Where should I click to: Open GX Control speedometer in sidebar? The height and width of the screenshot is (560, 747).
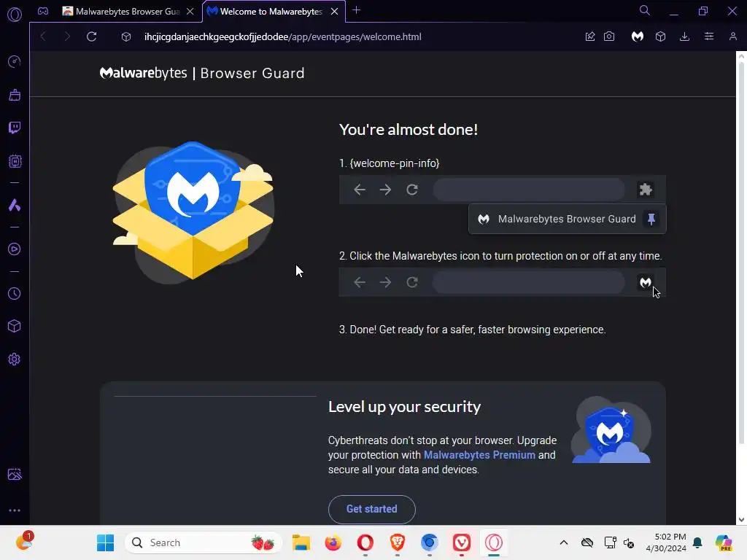[15, 61]
